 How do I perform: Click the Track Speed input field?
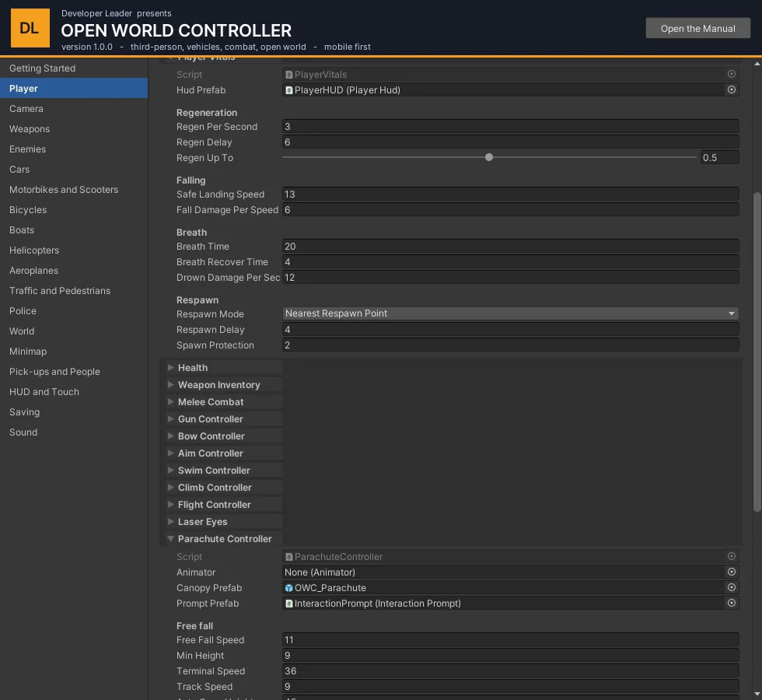510,686
